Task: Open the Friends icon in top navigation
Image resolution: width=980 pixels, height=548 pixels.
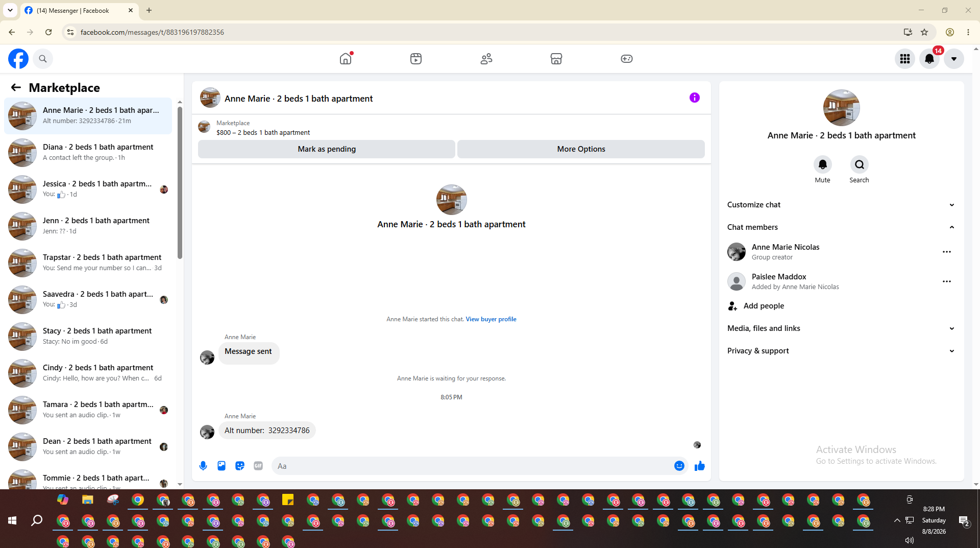Action: (x=486, y=59)
